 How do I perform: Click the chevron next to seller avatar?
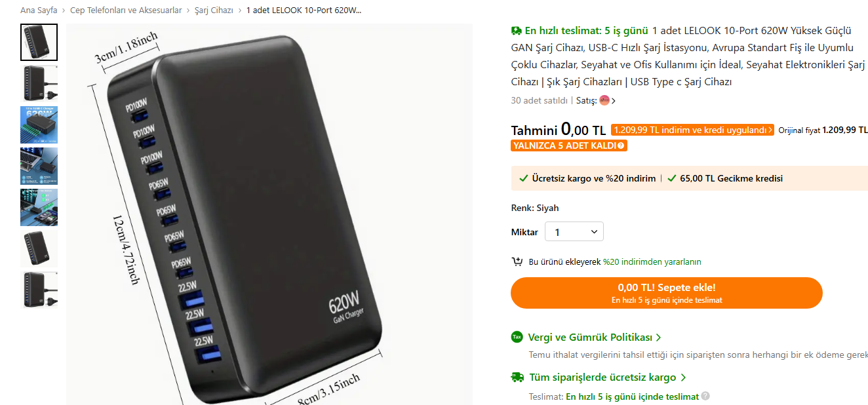(614, 101)
